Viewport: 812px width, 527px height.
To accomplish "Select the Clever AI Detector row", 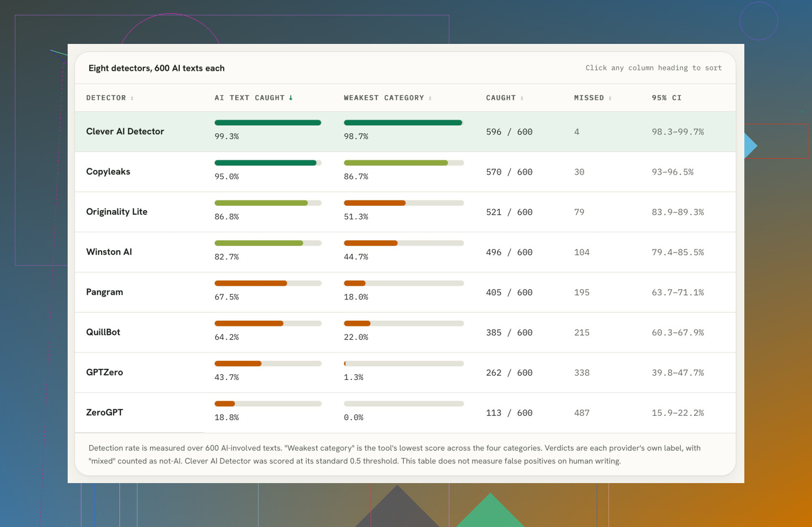I will 405,132.
